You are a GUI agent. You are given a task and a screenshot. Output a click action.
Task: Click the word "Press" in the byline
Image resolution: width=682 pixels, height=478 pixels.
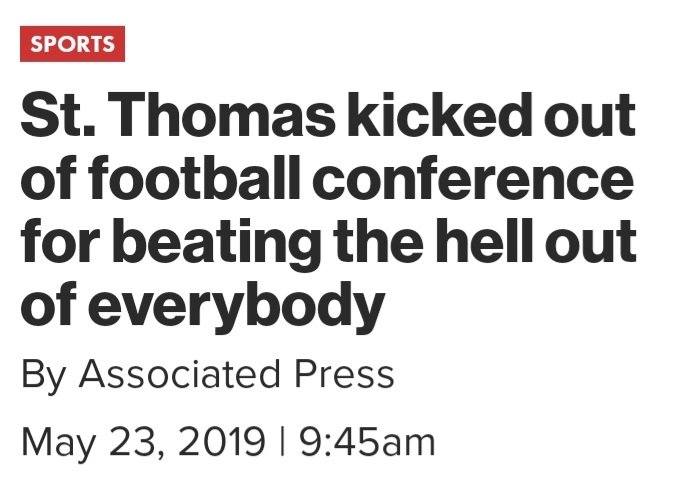click(346, 375)
